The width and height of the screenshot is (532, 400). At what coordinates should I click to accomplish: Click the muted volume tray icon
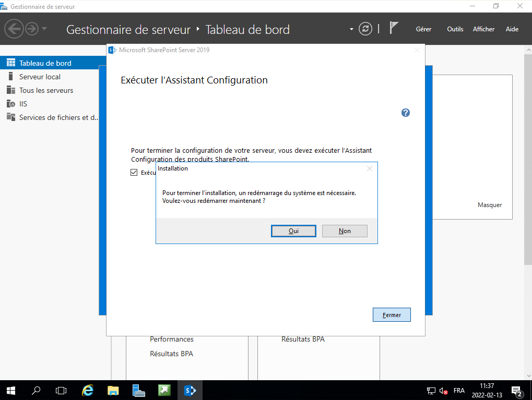point(443,391)
